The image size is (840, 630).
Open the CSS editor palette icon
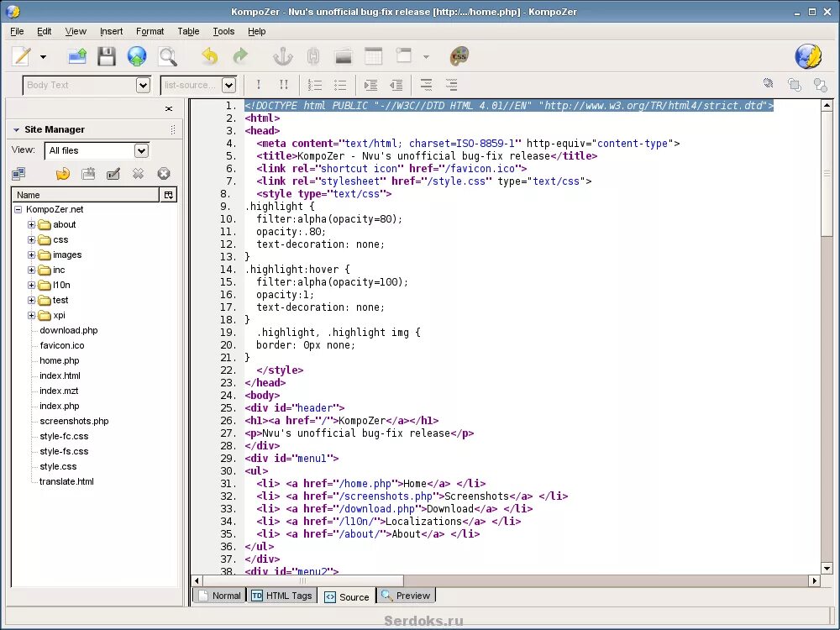pyautogui.click(x=459, y=55)
